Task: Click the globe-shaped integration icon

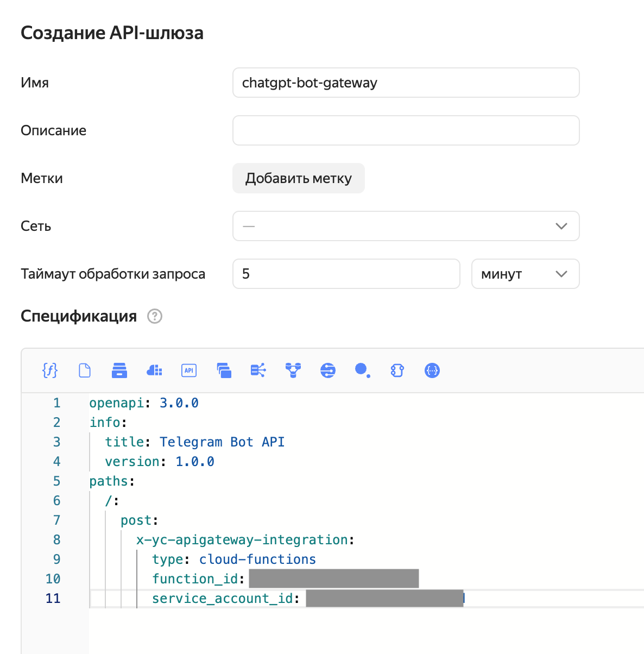Action: [x=328, y=370]
